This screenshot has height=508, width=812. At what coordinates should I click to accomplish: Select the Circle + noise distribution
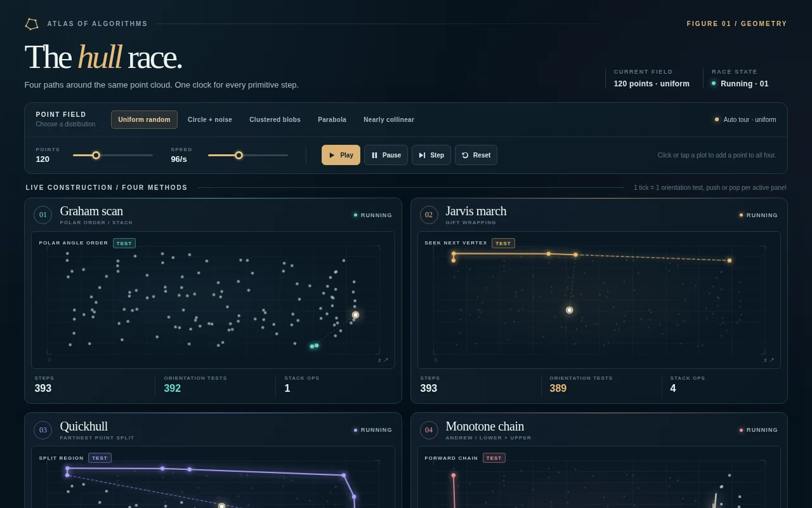tap(210, 119)
